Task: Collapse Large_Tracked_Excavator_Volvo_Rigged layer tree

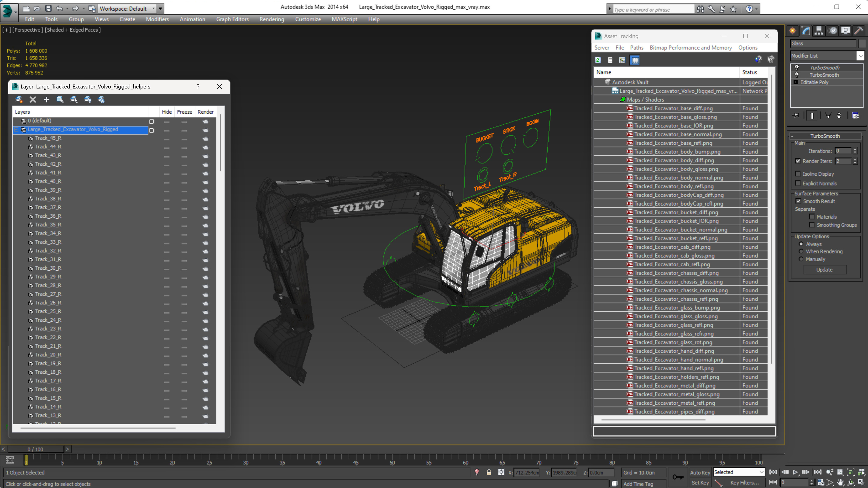Action: tap(16, 129)
